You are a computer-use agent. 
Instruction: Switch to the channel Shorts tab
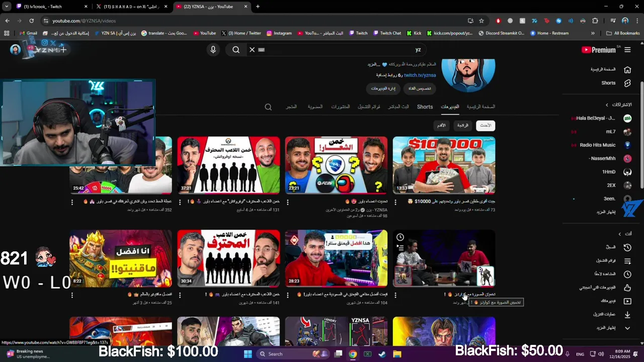click(425, 107)
